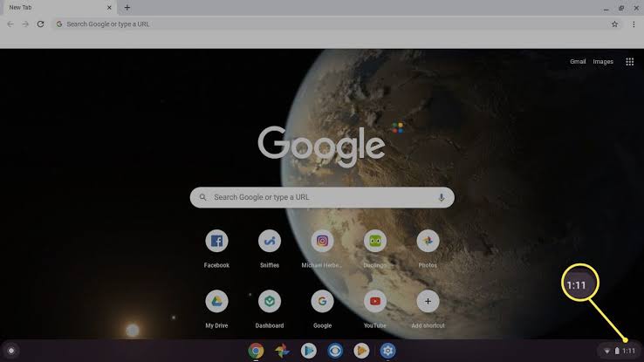
Task: Click the Chrome icon in the shelf
Action: click(256, 351)
